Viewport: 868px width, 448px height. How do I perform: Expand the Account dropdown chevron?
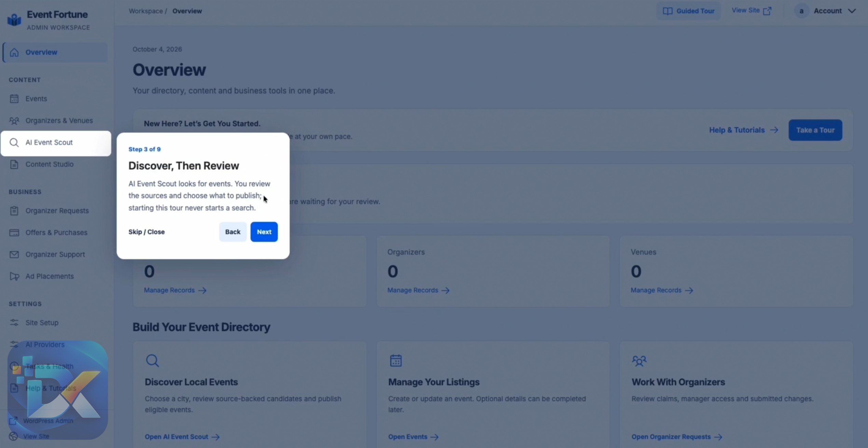coord(852,11)
